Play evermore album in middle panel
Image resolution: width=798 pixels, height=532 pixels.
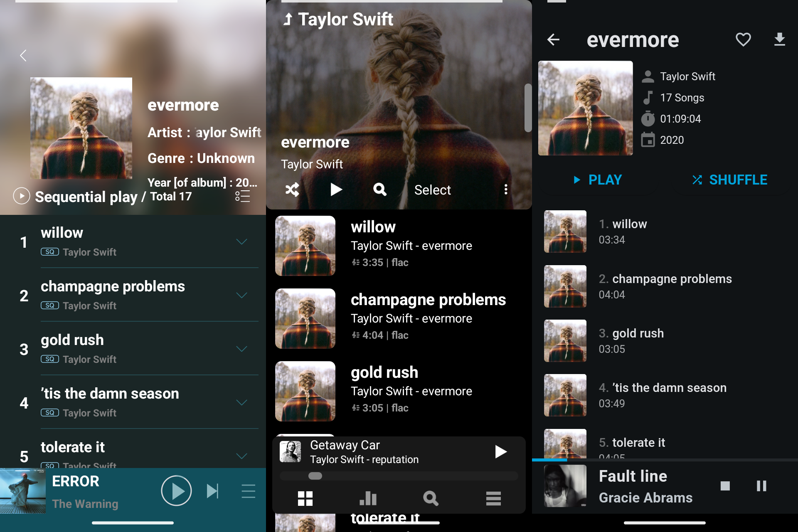(x=336, y=190)
